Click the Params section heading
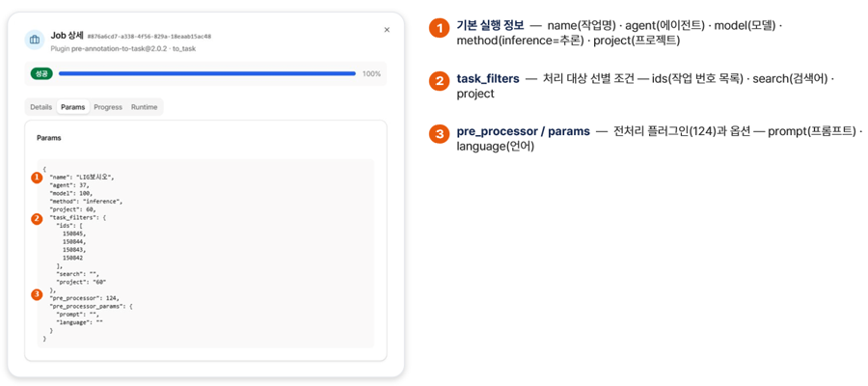868x386 pixels. coord(49,138)
